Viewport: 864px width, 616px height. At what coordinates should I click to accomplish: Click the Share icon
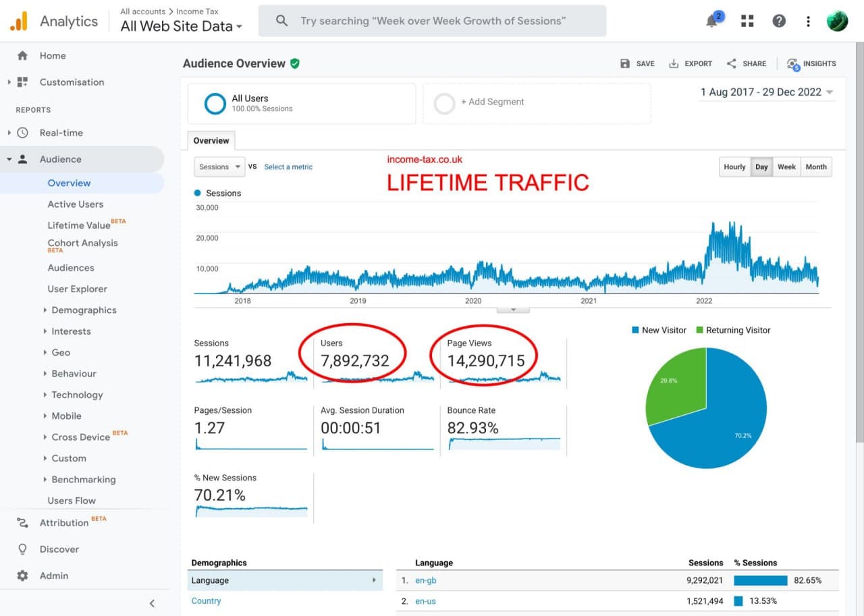pos(732,63)
